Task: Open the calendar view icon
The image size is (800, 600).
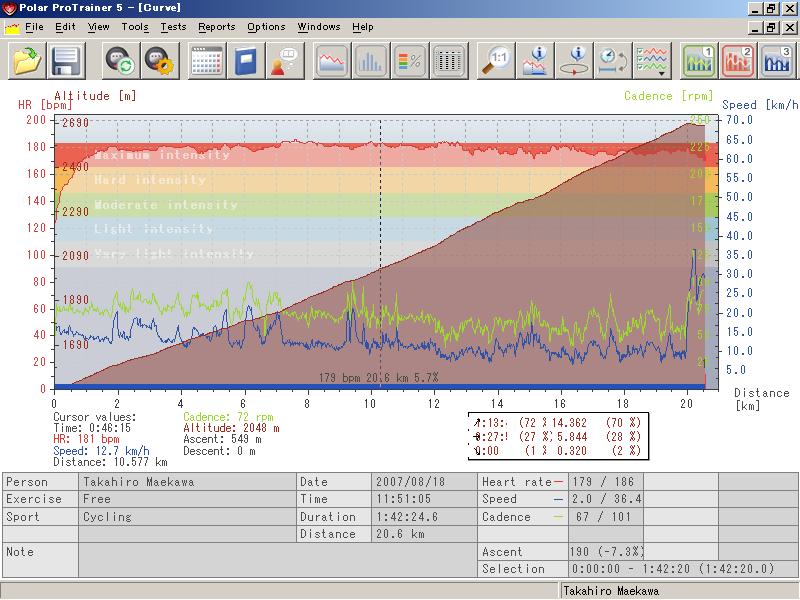Action: click(206, 60)
